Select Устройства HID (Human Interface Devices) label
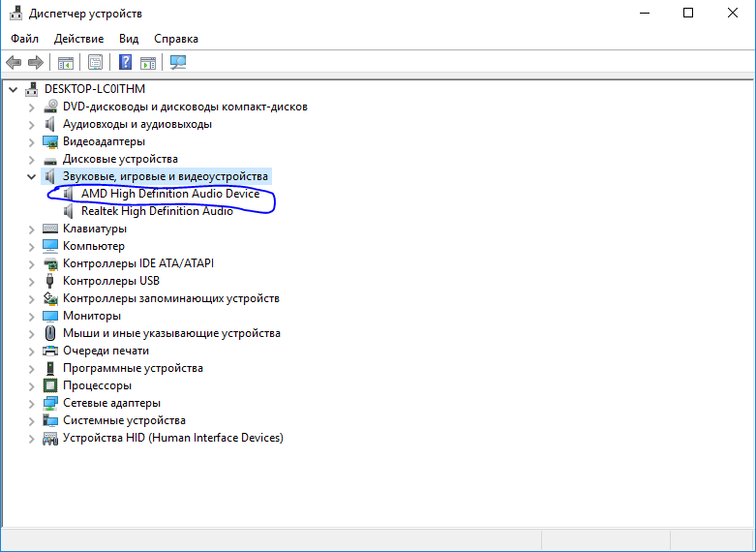 (x=173, y=438)
